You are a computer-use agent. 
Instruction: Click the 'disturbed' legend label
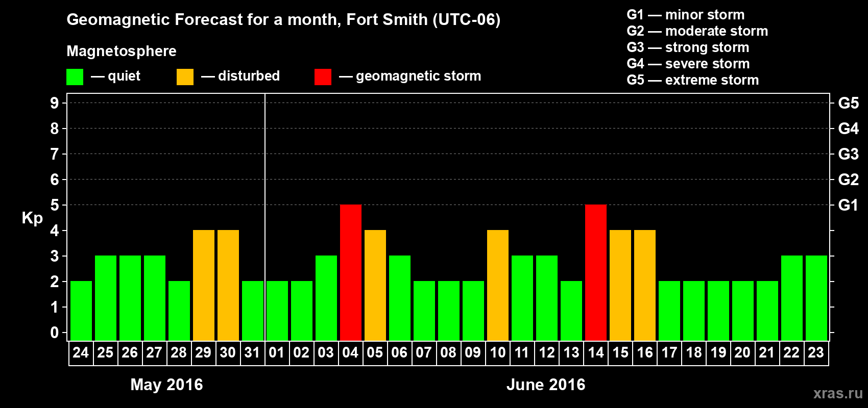(249, 76)
